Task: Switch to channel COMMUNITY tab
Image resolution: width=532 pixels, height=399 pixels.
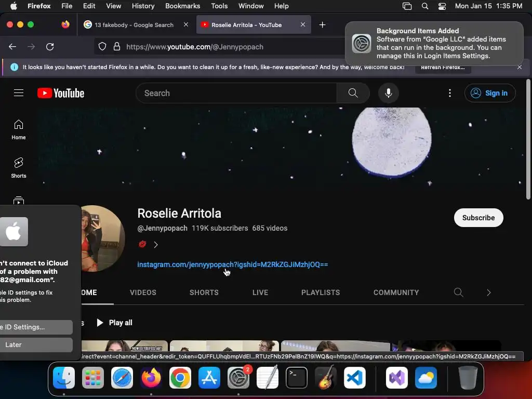Action: [x=396, y=292]
